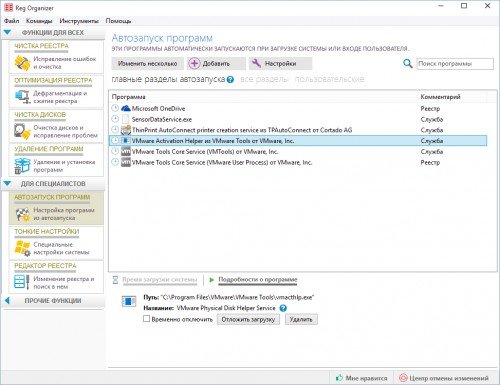Click registry cleaning broom icon
The height and width of the screenshot is (385, 500).
tap(22, 62)
